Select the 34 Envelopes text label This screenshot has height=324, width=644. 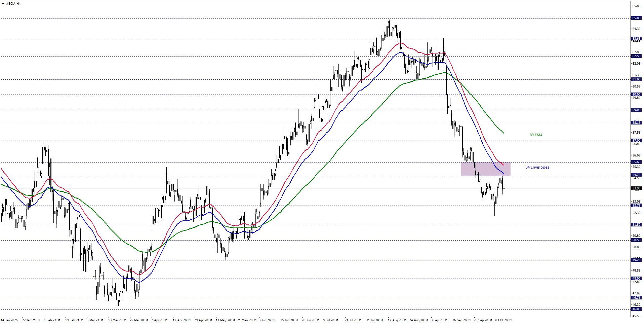(x=537, y=167)
